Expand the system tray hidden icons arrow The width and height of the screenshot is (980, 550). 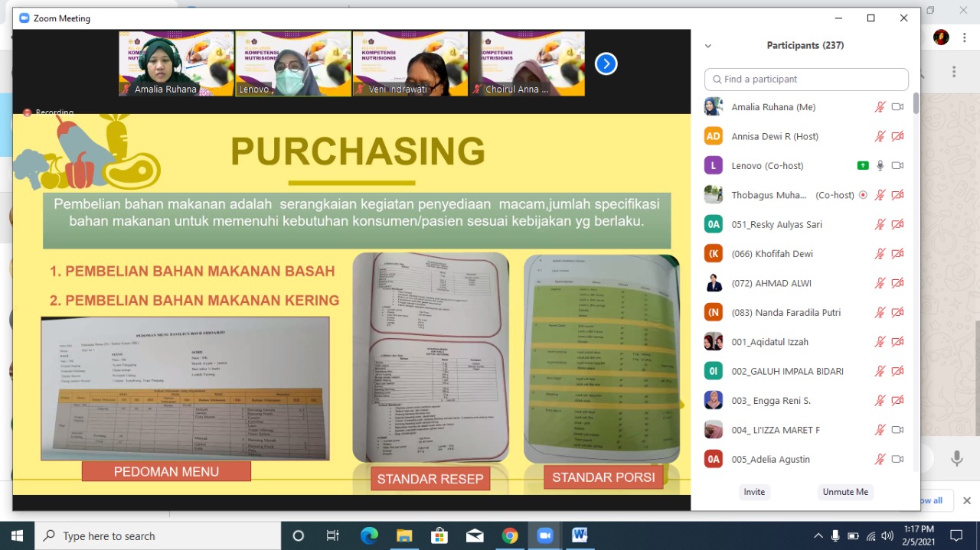tap(818, 535)
